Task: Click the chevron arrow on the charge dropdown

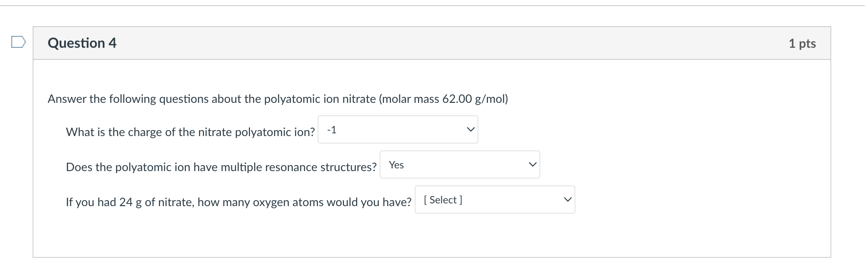Action: pos(470,130)
